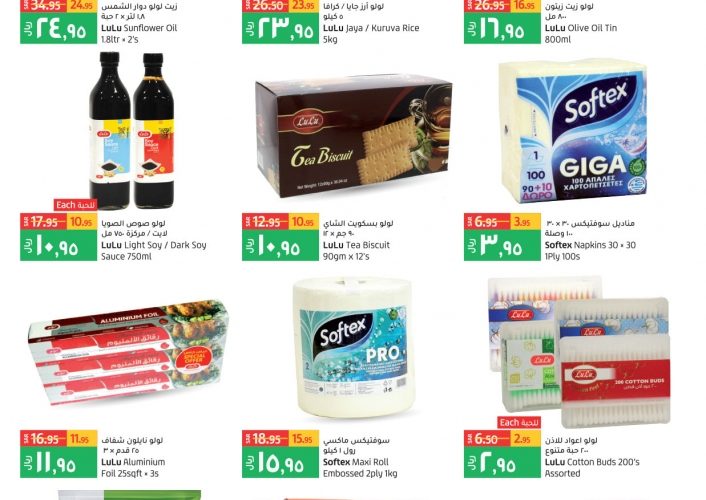Select the green 3,95 Softex Napkins price
This screenshot has height=500, width=706.
point(502,245)
